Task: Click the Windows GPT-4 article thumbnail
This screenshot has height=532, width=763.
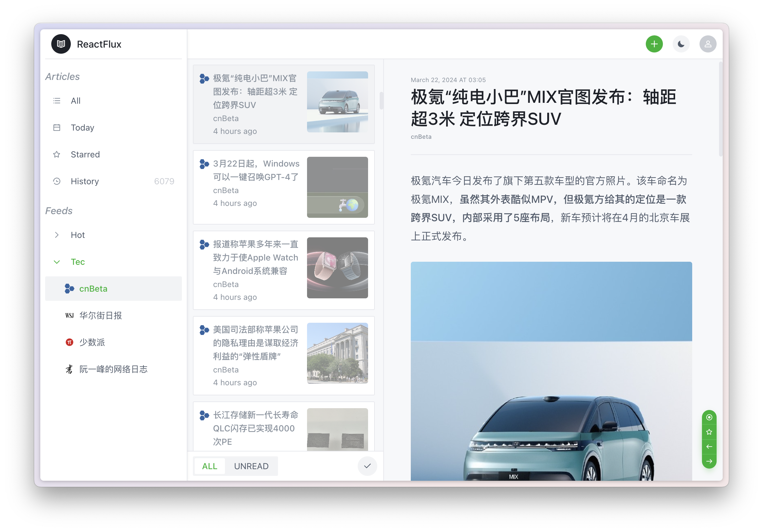Action: tap(337, 187)
